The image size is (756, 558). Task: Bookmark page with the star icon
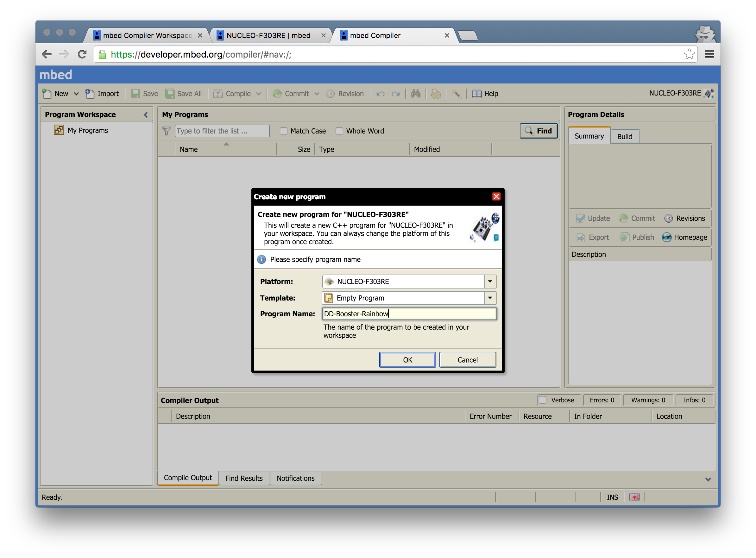(x=689, y=54)
